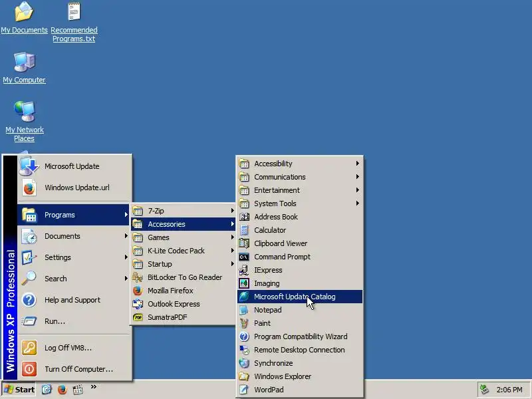Click the Clipboard Viewer icon
Image resolution: width=532 pixels, height=399 pixels.
(244, 243)
